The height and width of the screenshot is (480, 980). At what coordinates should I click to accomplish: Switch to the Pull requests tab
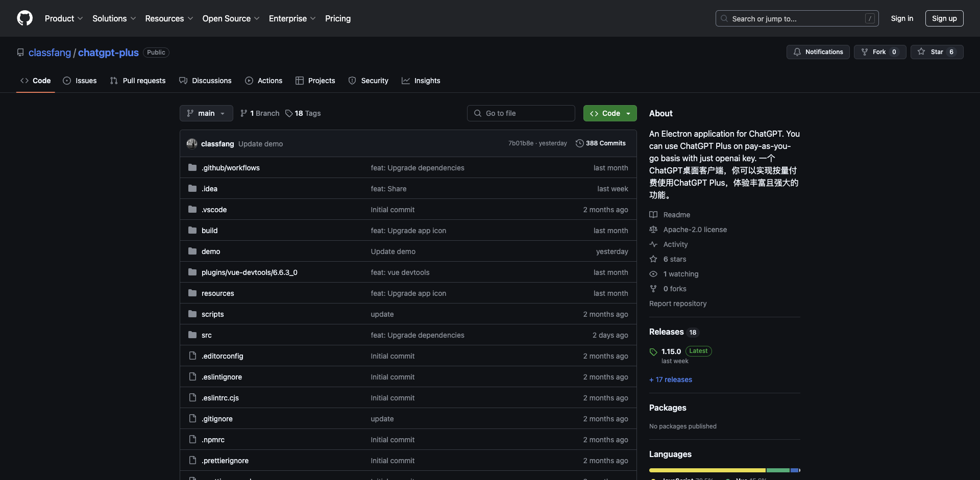138,81
